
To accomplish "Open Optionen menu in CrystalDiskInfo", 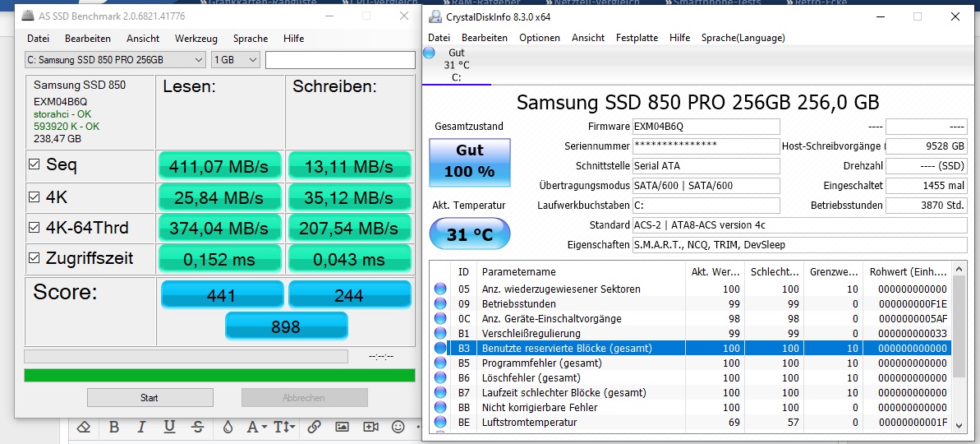I will click(540, 38).
